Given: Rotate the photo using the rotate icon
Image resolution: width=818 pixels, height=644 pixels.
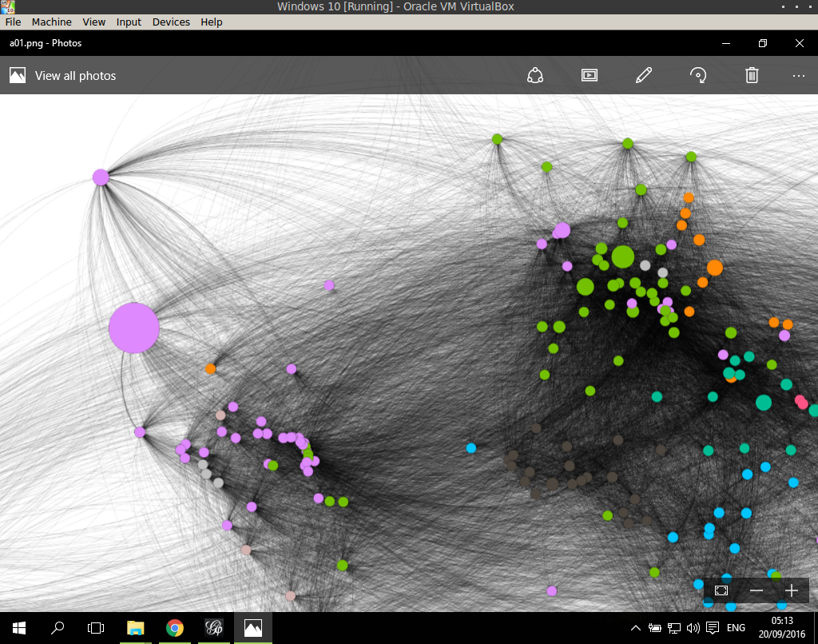Looking at the screenshot, I should point(698,75).
